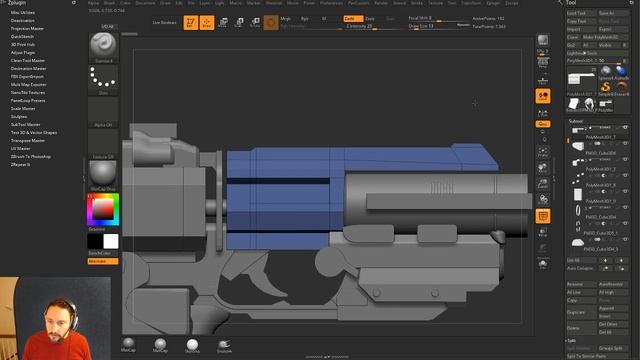Select the Sphere3D tool icon
Viewport: 640px width, 360px height.
606,72
